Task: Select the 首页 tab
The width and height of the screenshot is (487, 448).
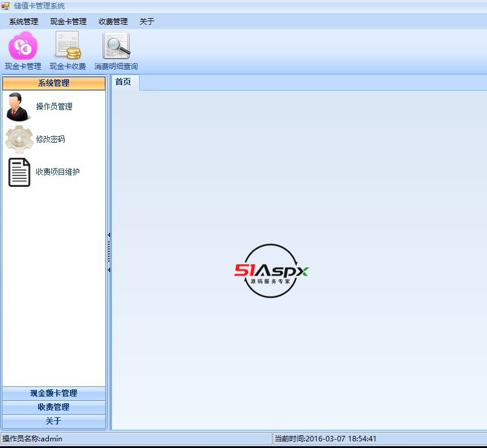Action: [125, 82]
